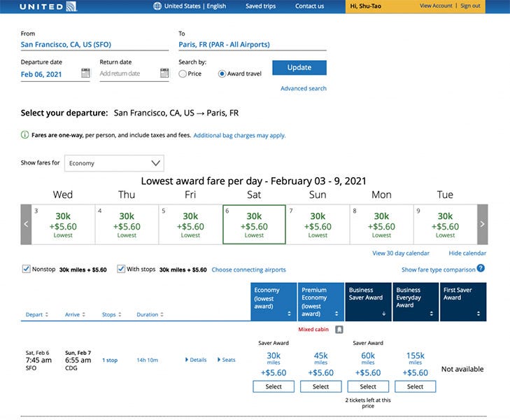510x420 pixels.
Task: Click the From airport field San Francisco
Action: click(94, 45)
